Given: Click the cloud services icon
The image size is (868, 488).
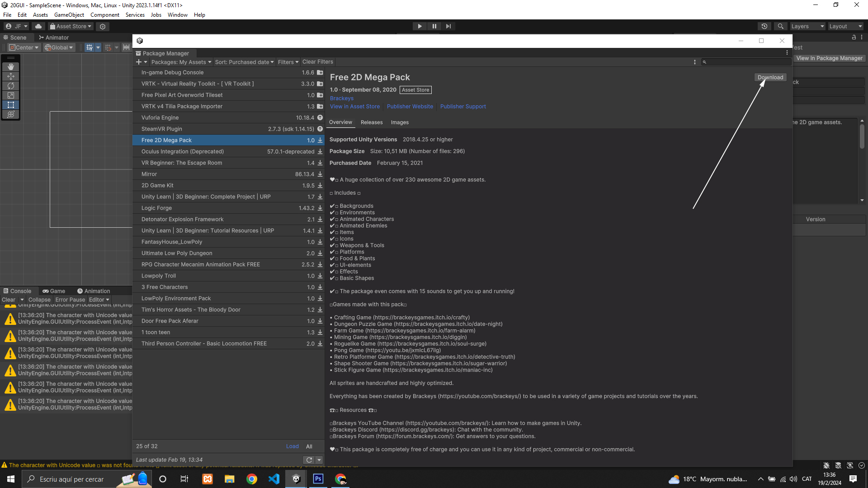Looking at the screenshot, I should 38,26.
